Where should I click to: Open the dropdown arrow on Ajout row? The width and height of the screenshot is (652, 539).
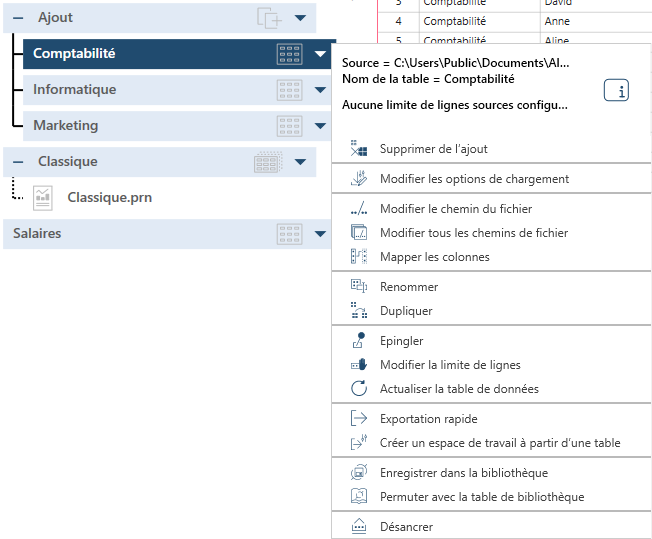[x=300, y=18]
